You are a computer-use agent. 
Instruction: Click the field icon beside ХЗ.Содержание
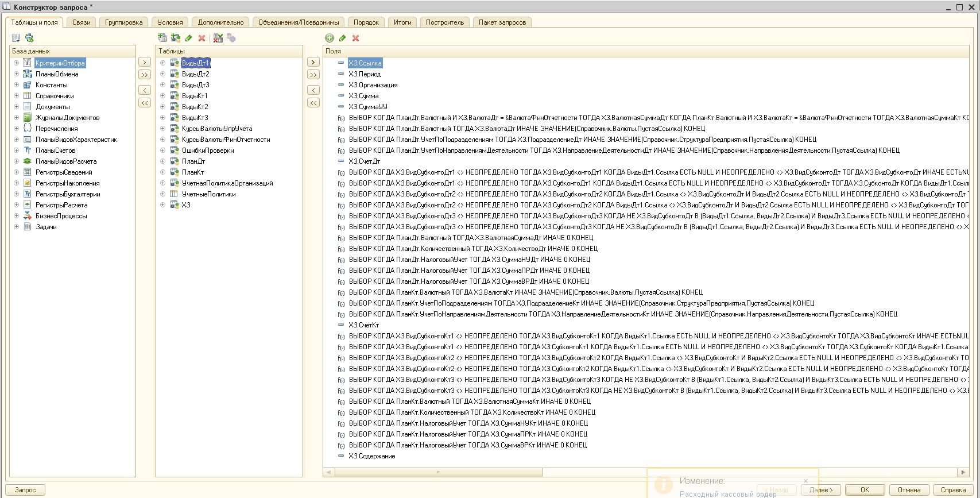coord(341,455)
